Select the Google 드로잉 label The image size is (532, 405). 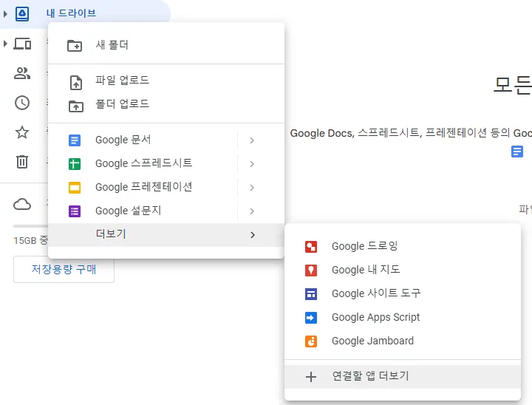tap(365, 246)
